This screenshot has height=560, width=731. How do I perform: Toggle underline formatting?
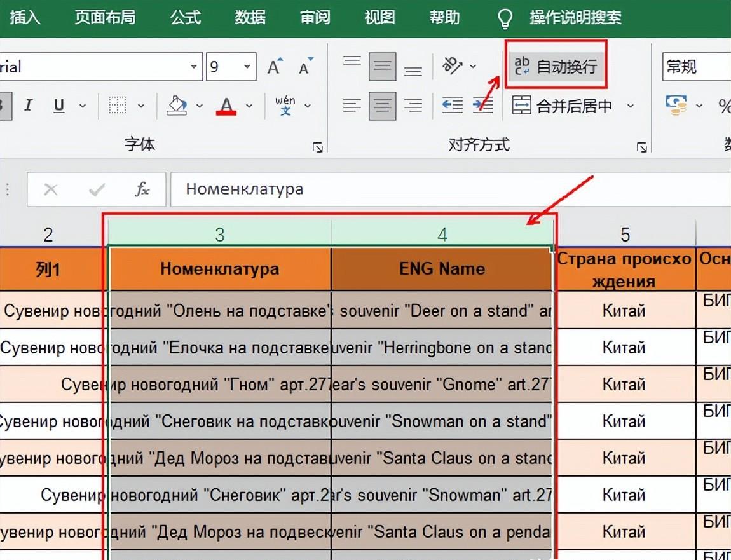(58, 106)
